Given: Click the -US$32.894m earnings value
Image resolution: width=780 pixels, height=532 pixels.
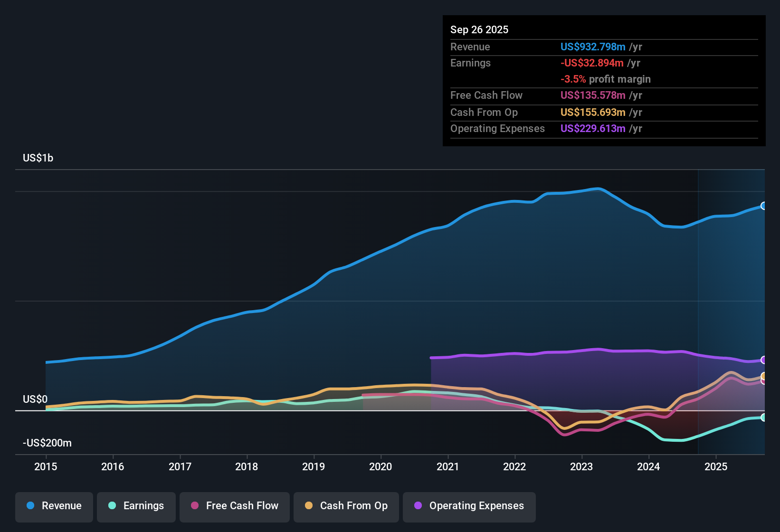Looking at the screenshot, I should point(592,63).
